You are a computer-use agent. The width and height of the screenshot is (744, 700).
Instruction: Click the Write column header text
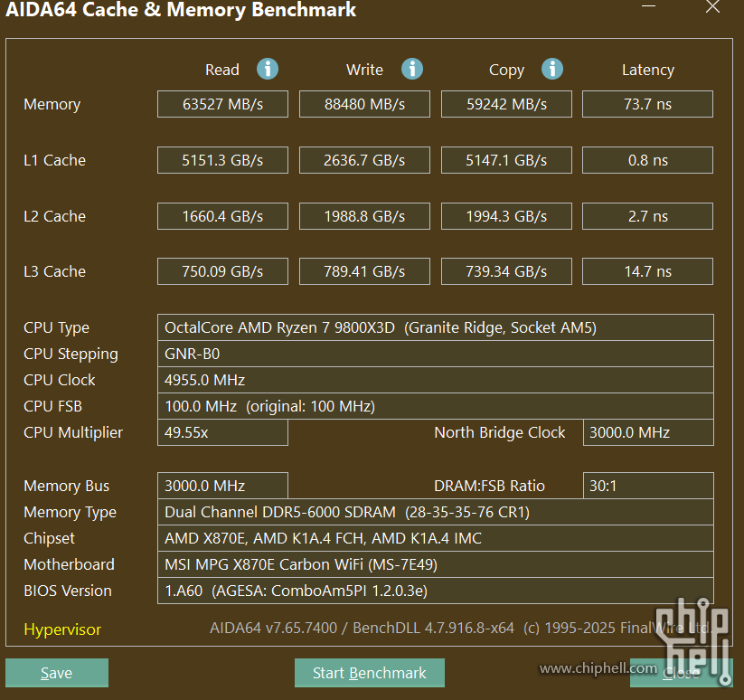(x=364, y=70)
